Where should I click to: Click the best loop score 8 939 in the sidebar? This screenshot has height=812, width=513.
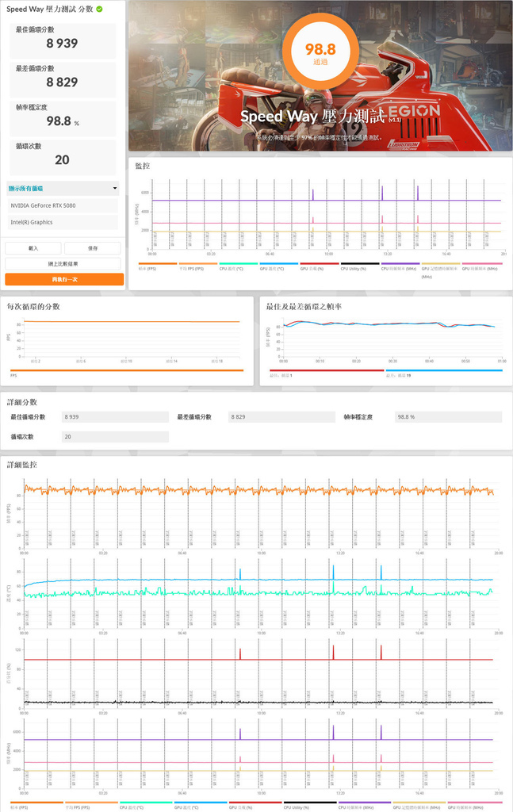point(62,44)
